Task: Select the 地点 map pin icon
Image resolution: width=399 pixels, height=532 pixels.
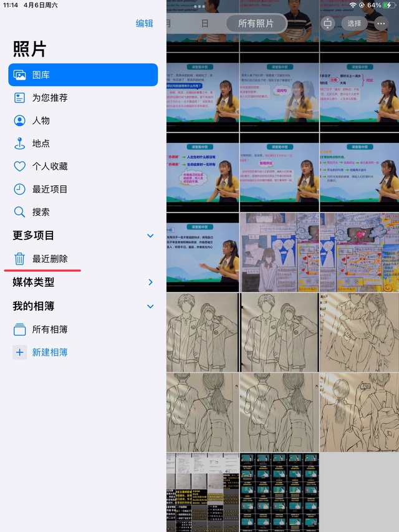Action: click(20, 143)
